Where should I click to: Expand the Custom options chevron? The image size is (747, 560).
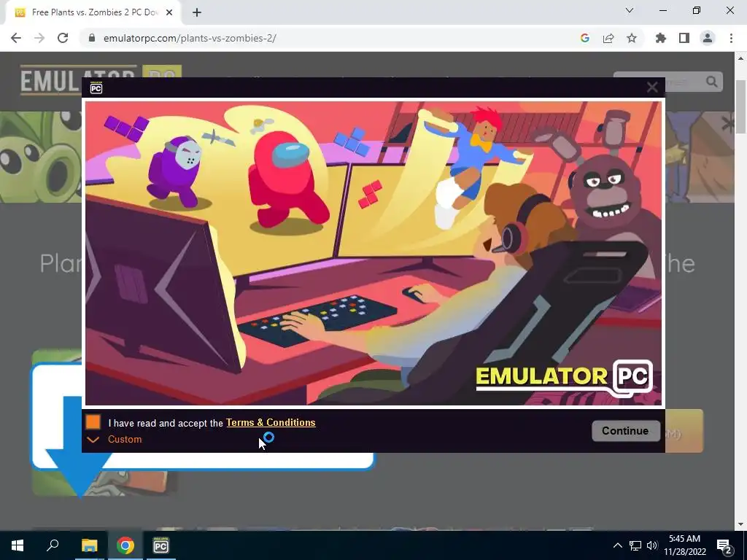point(93,440)
